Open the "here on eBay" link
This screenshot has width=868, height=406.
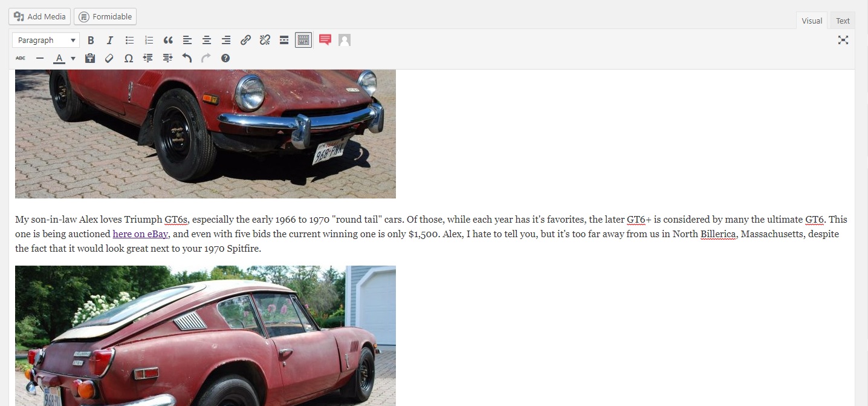[x=140, y=234]
